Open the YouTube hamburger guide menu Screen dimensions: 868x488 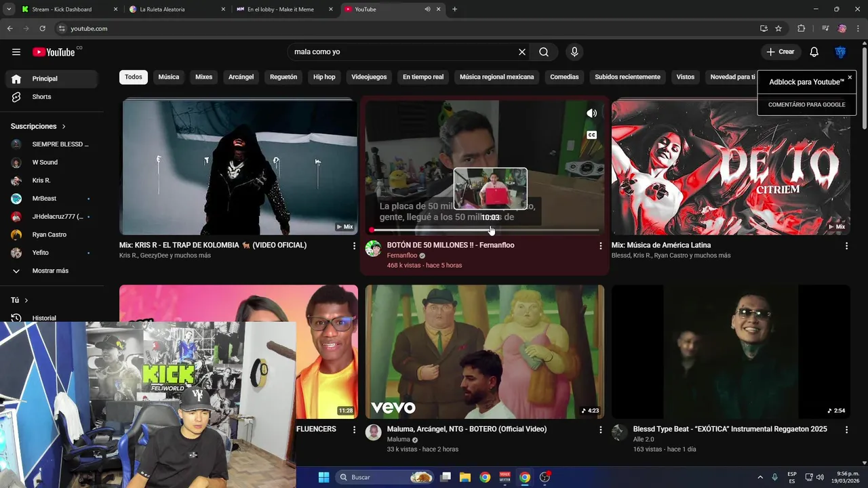(16, 52)
